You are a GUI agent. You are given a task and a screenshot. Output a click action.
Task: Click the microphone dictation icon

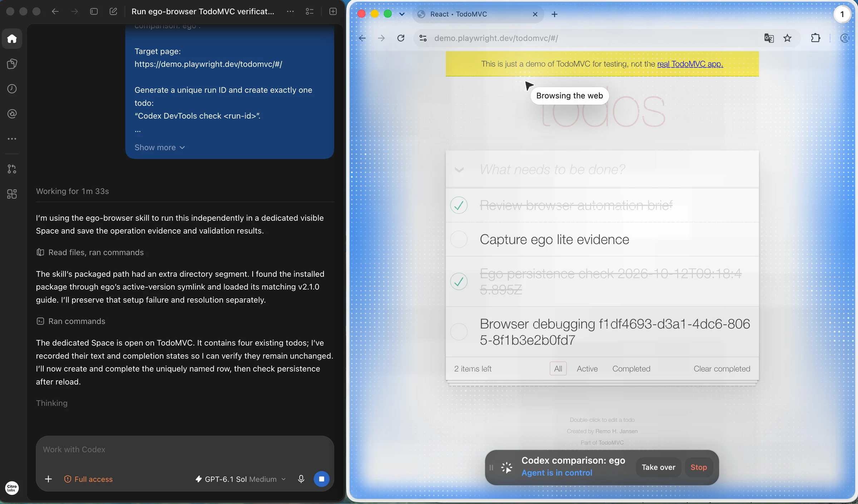301,479
